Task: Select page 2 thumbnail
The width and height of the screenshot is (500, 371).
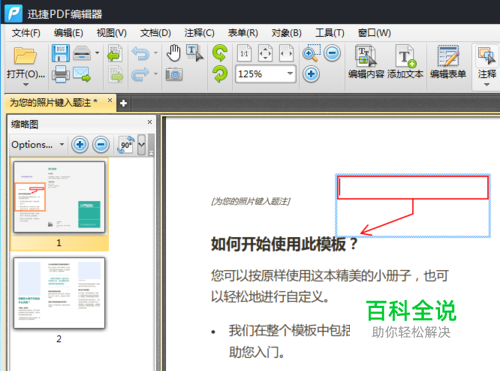Action: 59,293
